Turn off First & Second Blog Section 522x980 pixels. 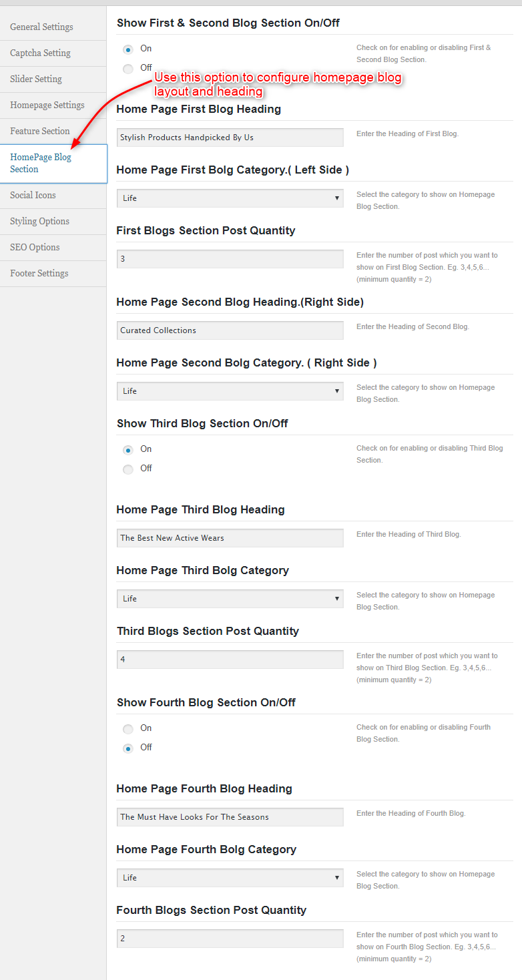click(x=128, y=68)
